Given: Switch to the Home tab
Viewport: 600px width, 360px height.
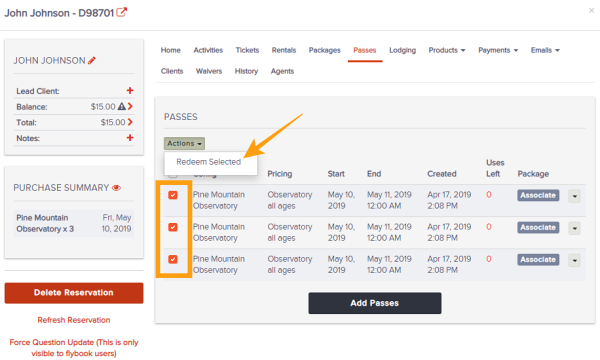Looking at the screenshot, I should (x=171, y=50).
